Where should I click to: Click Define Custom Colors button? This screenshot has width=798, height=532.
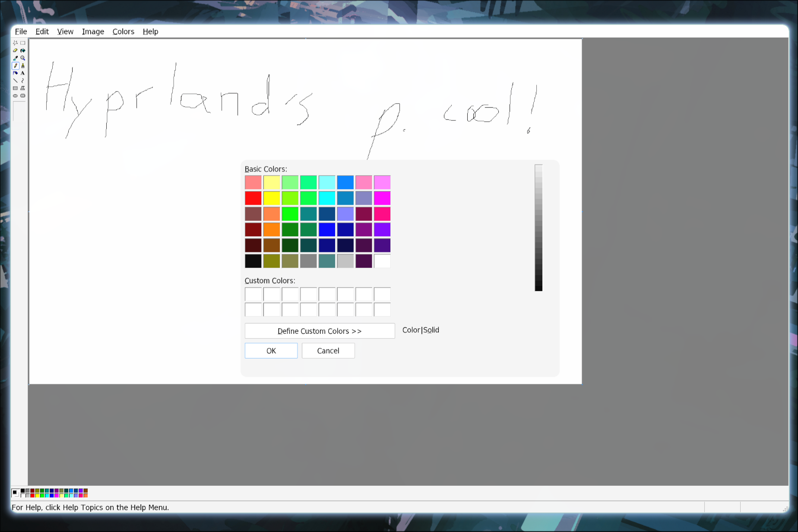click(320, 331)
